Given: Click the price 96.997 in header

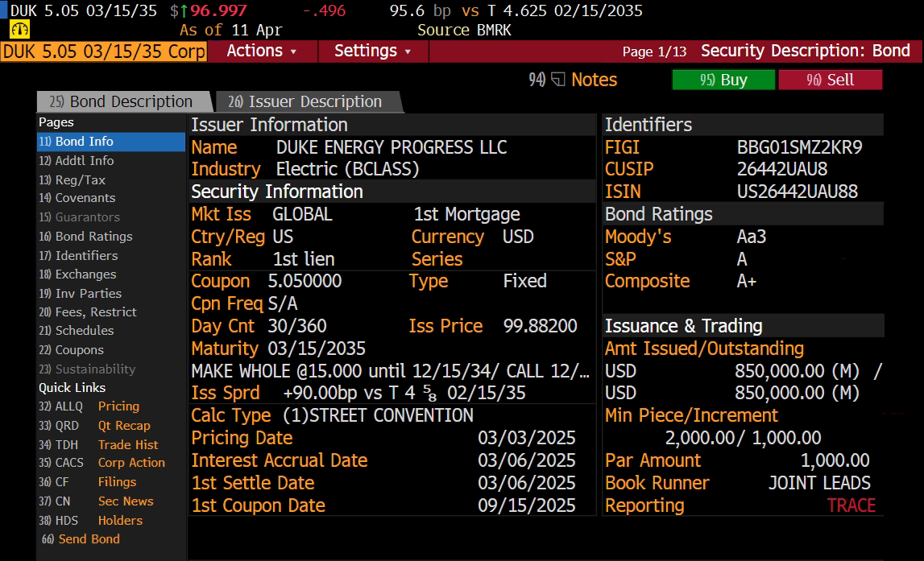Looking at the screenshot, I should (x=218, y=10).
